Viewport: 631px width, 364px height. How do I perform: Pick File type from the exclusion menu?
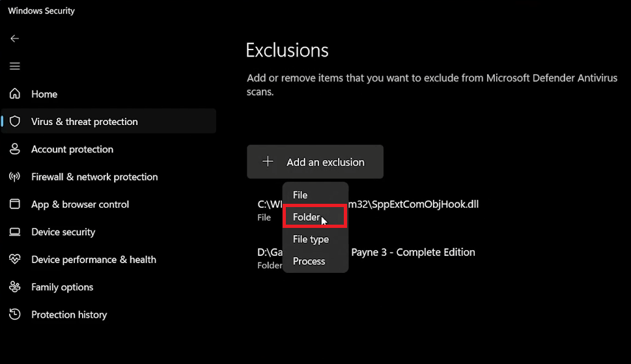(311, 239)
